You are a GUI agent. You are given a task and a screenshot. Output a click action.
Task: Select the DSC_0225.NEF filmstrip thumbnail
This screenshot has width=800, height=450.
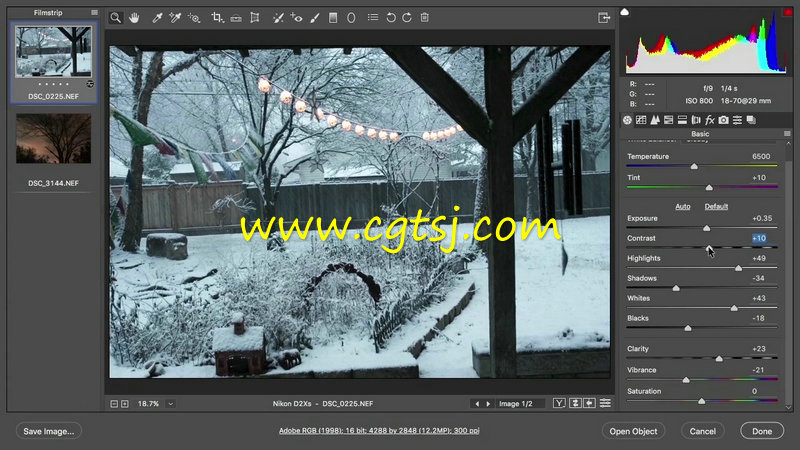(x=54, y=52)
